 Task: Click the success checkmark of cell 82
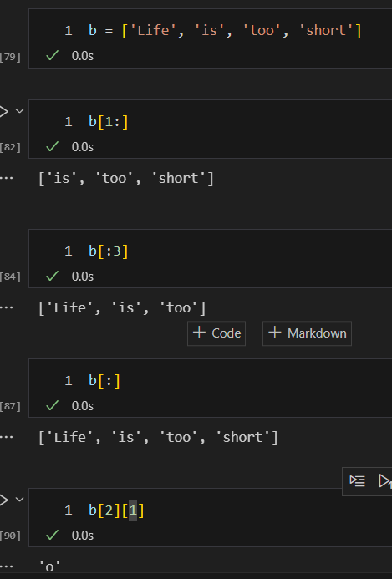53,146
